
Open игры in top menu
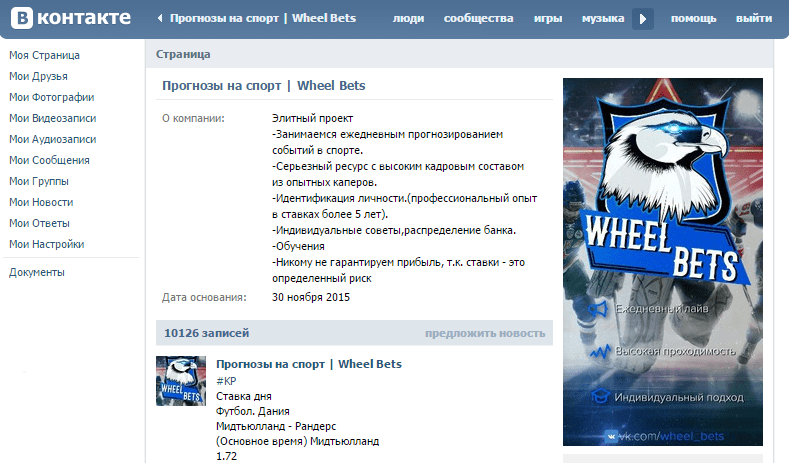pyautogui.click(x=548, y=19)
